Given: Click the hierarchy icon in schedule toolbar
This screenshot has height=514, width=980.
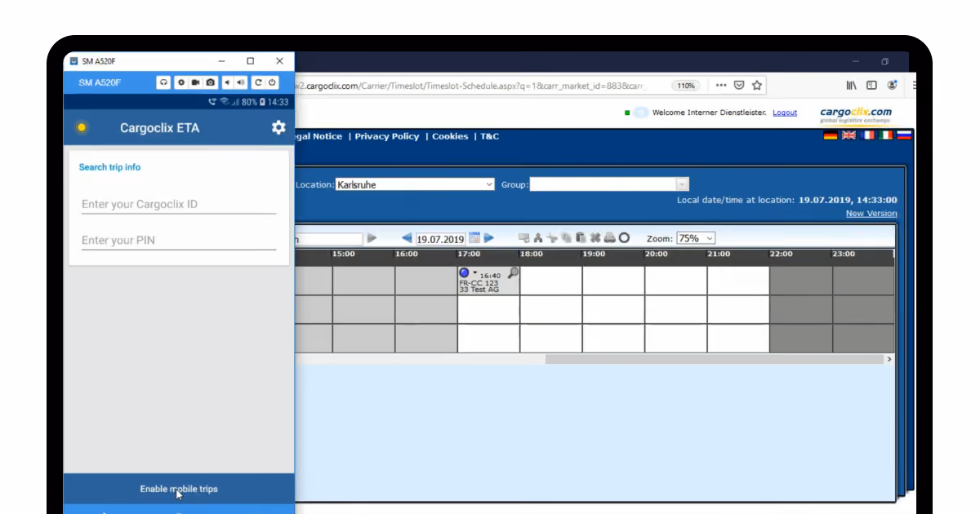Looking at the screenshot, I should point(538,238).
